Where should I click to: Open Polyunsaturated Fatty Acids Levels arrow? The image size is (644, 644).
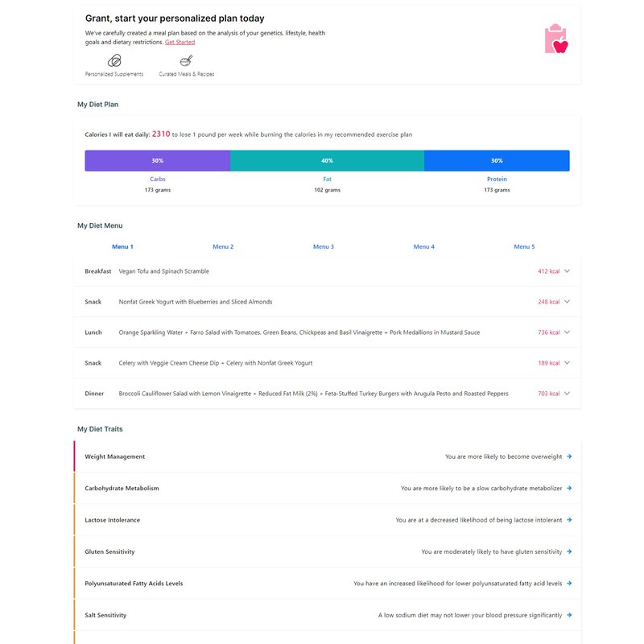pos(569,583)
